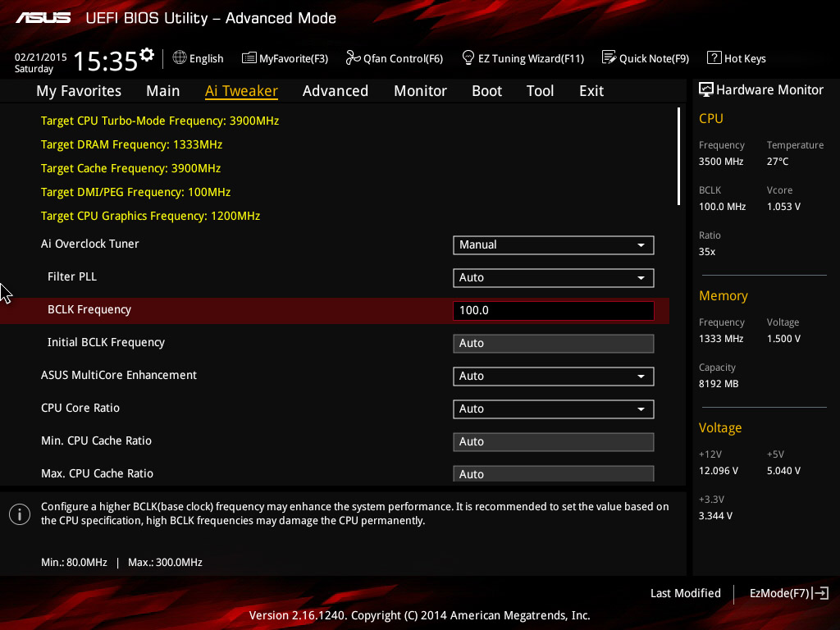Click the +5V reading 5.040 V

783,470
